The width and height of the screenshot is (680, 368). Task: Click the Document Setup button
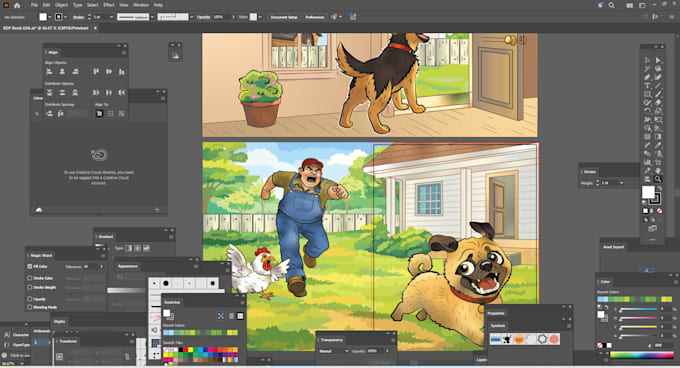pyautogui.click(x=284, y=17)
